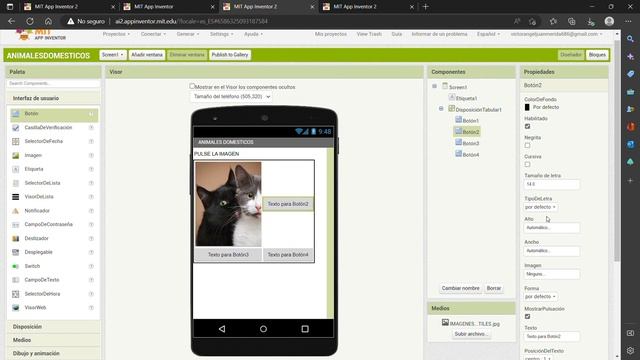Open help for CasillaDeVerificación component
Image resolution: width=640 pixels, height=360 pixels.
(x=91, y=128)
